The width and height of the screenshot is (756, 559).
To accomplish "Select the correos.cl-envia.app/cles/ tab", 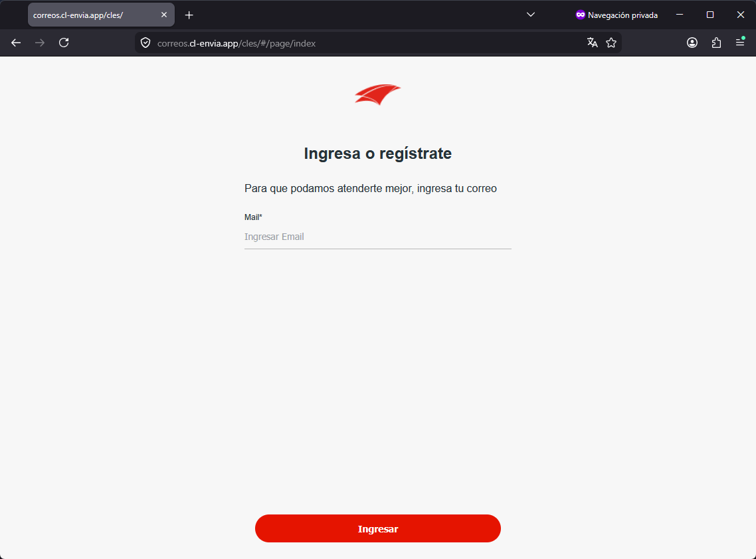I will [x=101, y=15].
